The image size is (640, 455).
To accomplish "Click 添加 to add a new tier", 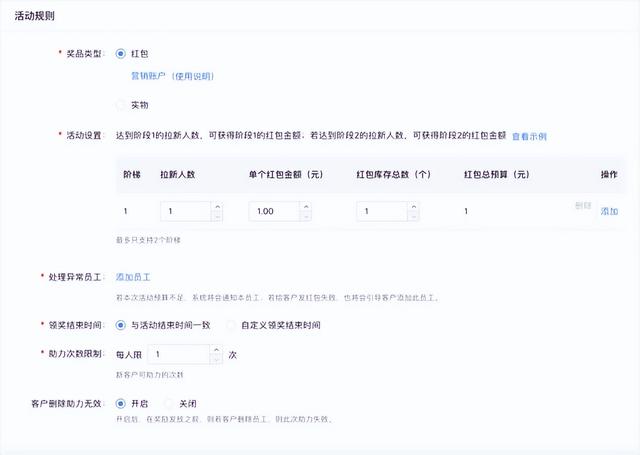I will point(609,212).
